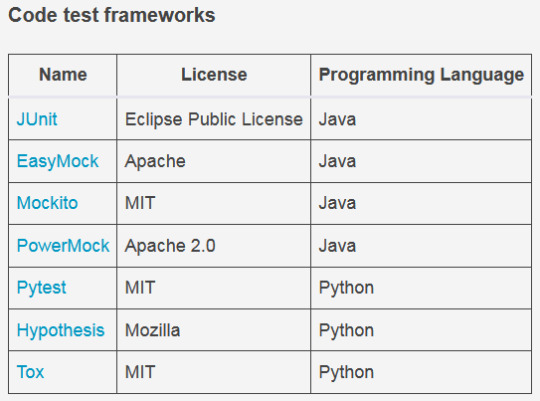Image resolution: width=540 pixels, height=401 pixels.
Task: Select the MIT cell in Mockito row
Action: 214,203
